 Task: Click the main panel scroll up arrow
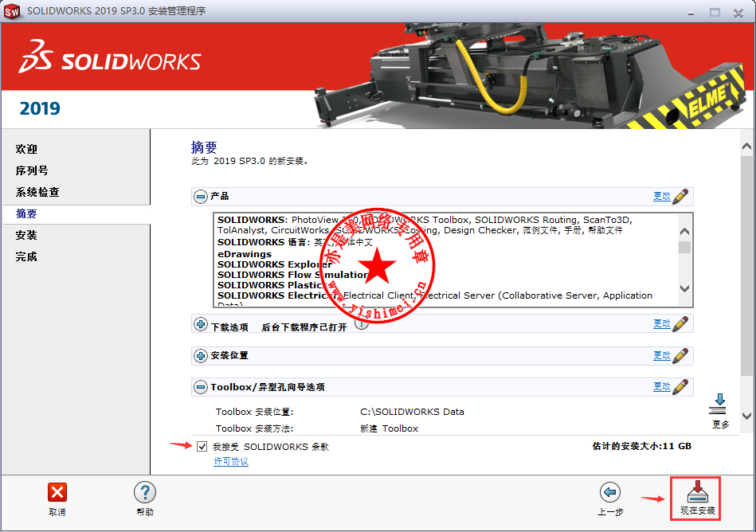click(747, 146)
